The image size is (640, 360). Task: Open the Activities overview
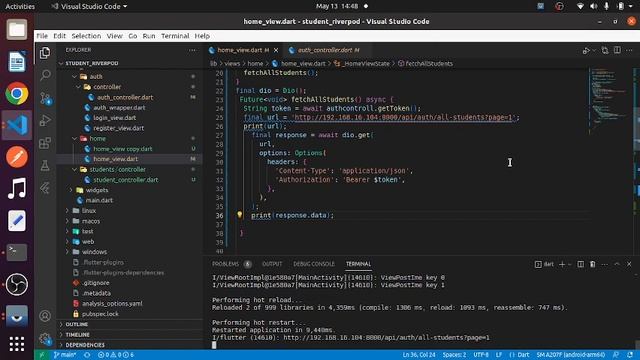pos(20,6)
